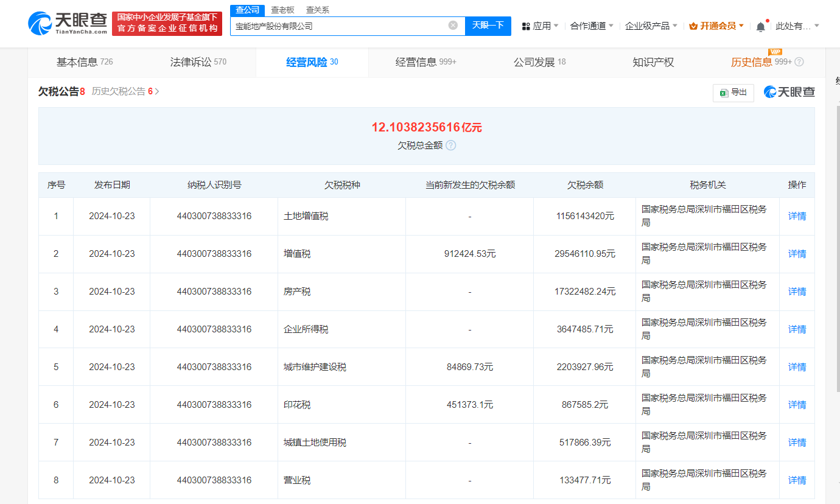840x504 pixels.
Task: Open 详情 for the 城镇土地使用税 row
Action: click(x=797, y=443)
